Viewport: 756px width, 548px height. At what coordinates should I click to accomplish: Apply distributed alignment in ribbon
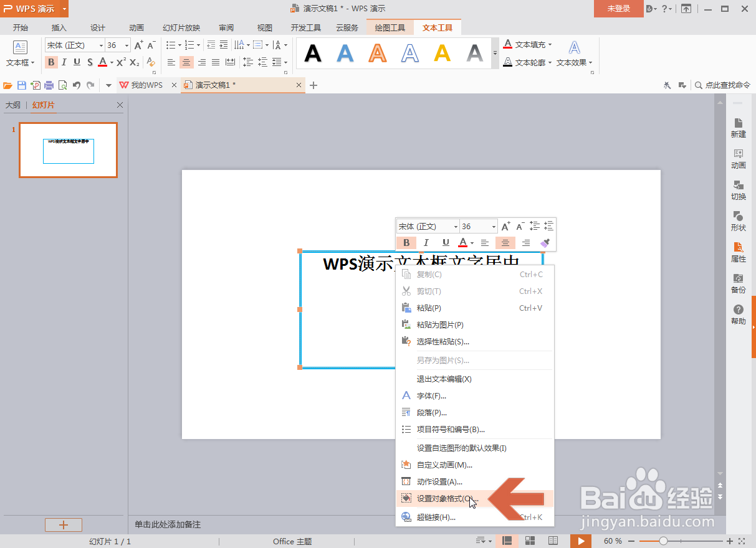click(x=230, y=62)
